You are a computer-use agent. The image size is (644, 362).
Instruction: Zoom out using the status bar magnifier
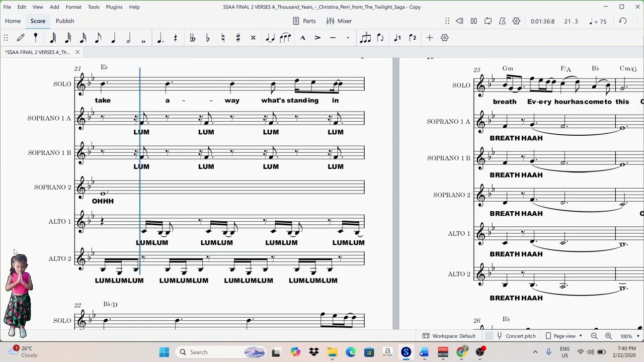click(x=594, y=336)
